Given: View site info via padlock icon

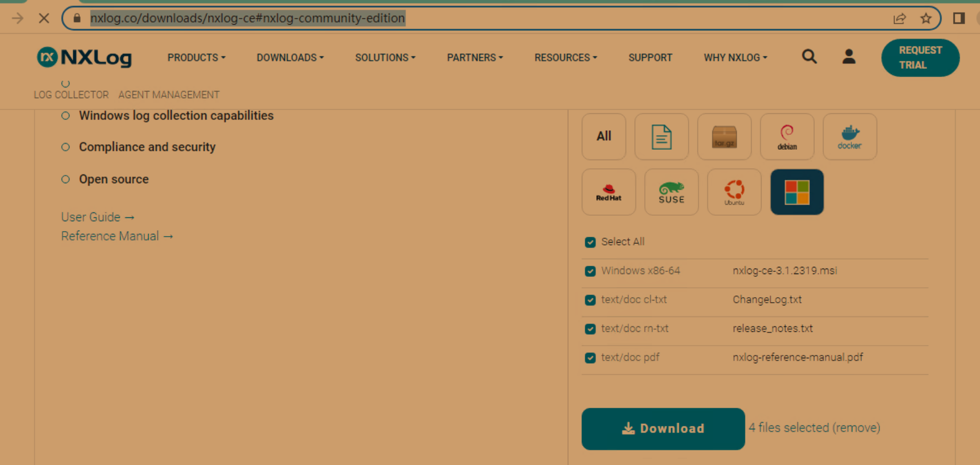Looking at the screenshot, I should [77, 18].
